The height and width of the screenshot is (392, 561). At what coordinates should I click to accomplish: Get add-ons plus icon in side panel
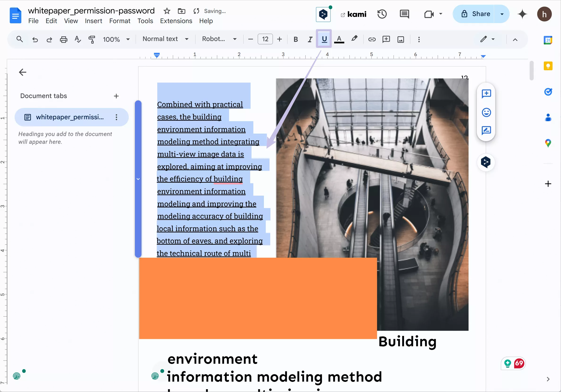point(548,184)
